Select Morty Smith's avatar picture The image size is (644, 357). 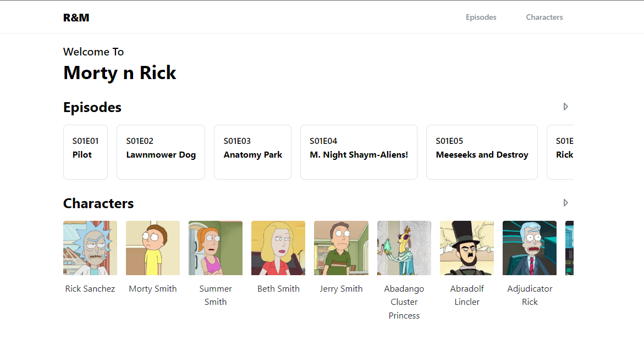[x=153, y=248]
